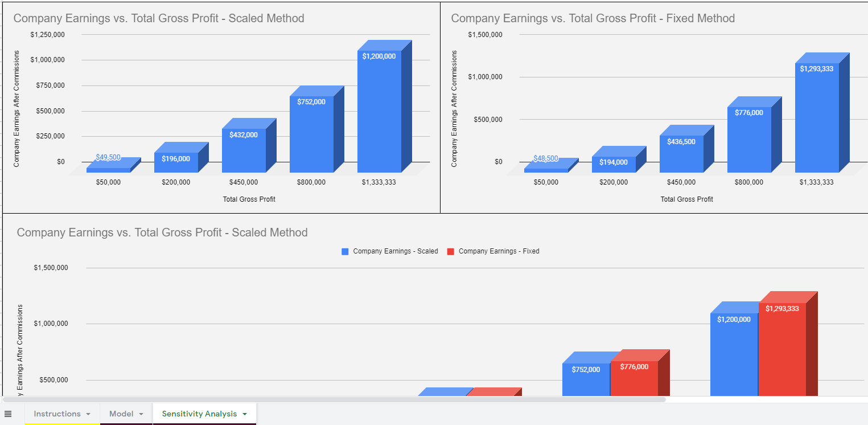Select the title of the chart with legend
This screenshot has height=425, width=868.
[x=162, y=232]
